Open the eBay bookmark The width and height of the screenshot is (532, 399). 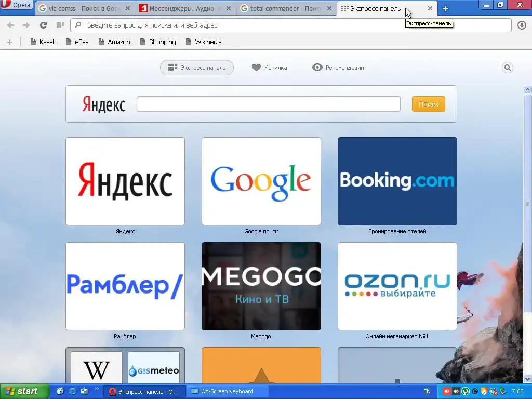[77, 42]
